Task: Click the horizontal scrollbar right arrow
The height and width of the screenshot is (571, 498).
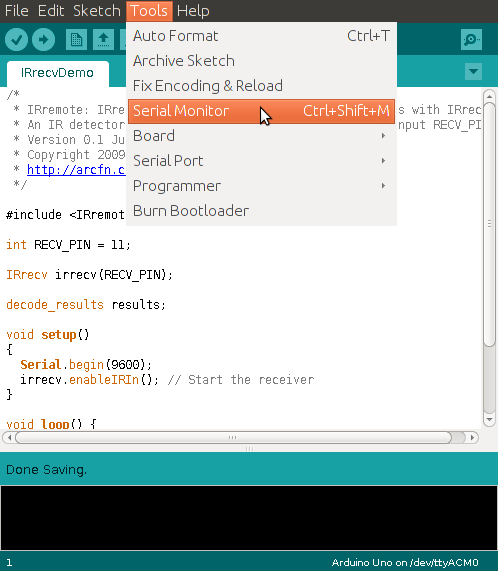Action: [473, 437]
